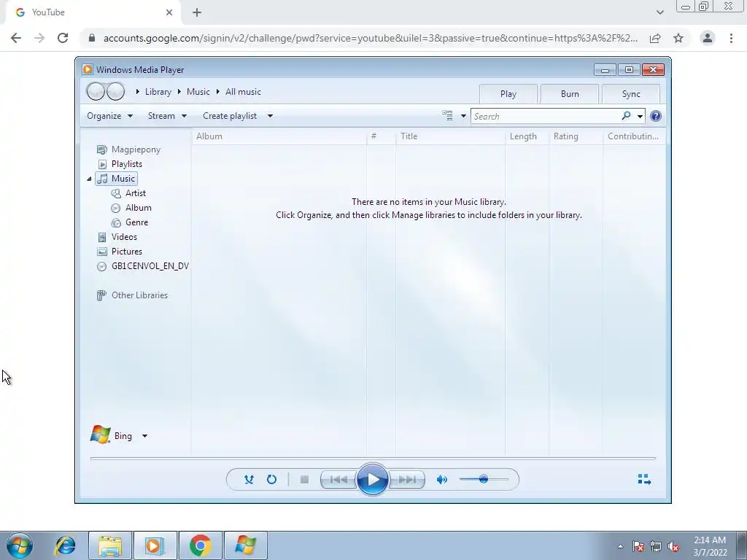Open the Windows Start orb
The image size is (747, 560).
[20, 545]
